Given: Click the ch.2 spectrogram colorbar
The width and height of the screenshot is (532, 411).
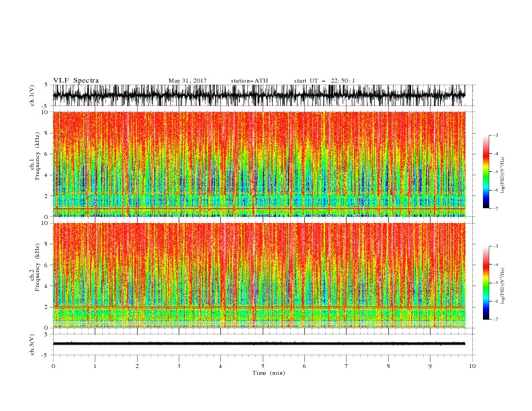Looking at the screenshot, I should pyautogui.click(x=486, y=283).
